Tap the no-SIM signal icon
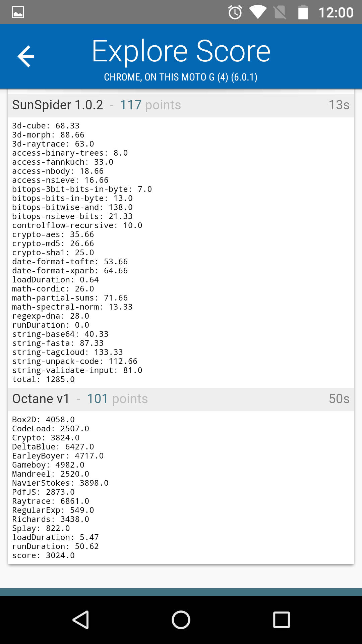Image resolution: width=362 pixels, height=644 pixels. [x=280, y=12]
